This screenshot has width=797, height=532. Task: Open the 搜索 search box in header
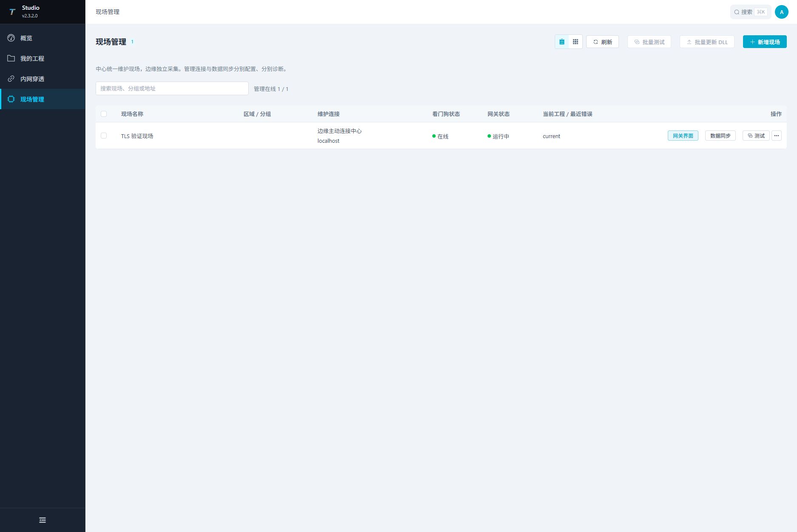(751, 12)
